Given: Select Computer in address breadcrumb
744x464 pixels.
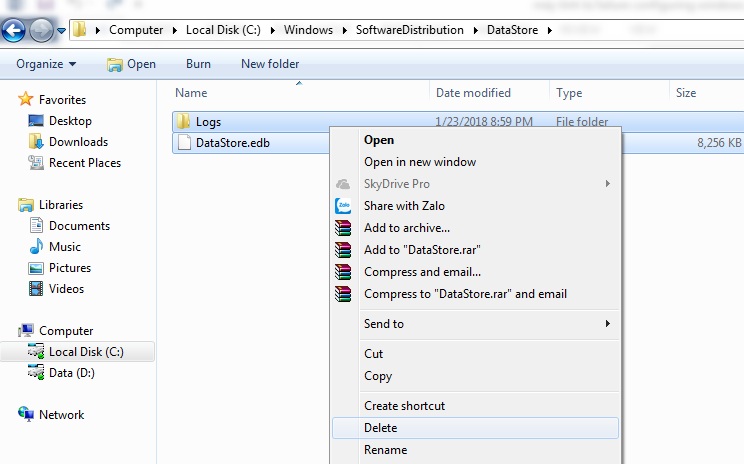Looking at the screenshot, I should 136,30.
